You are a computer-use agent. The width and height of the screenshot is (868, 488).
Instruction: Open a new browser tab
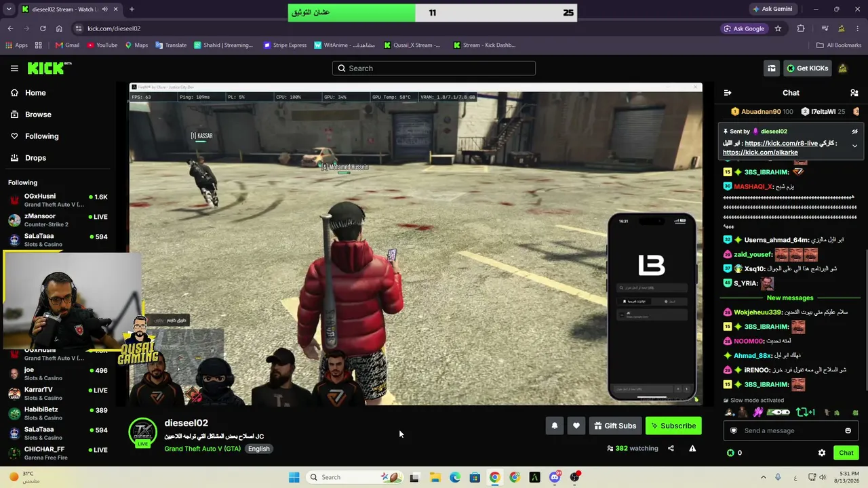pyautogui.click(x=132, y=9)
